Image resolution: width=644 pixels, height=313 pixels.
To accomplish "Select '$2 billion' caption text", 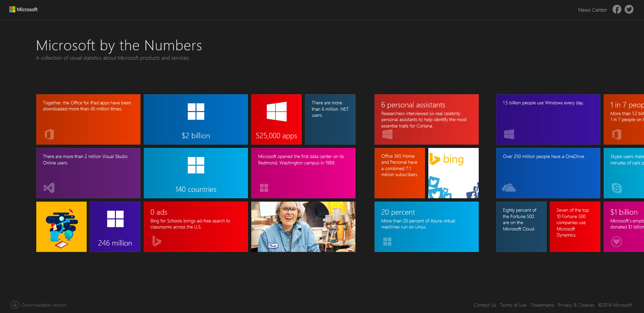I will tap(196, 136).
